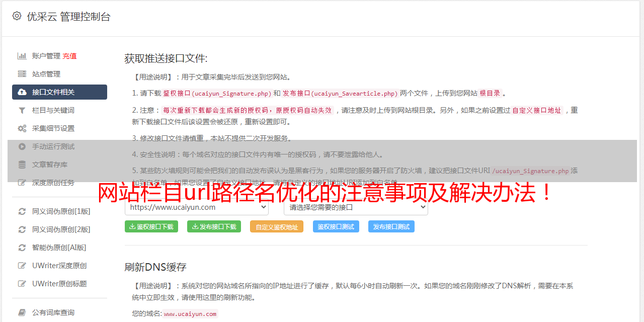644x322 pixels.
Task: Click the 刷新DNS缓存 heading
Action: (155, 267)
